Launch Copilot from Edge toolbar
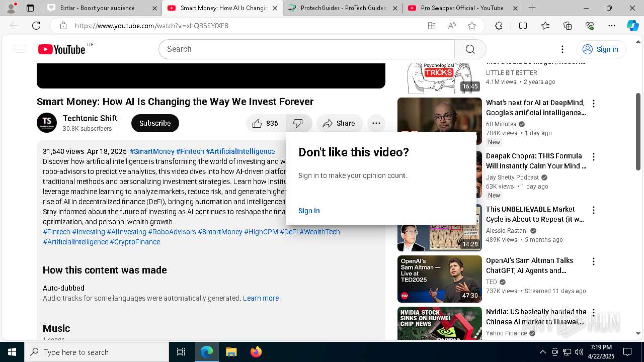Viewport: 644px width, 362px height. pyautogui.click(x=632, y=26)
